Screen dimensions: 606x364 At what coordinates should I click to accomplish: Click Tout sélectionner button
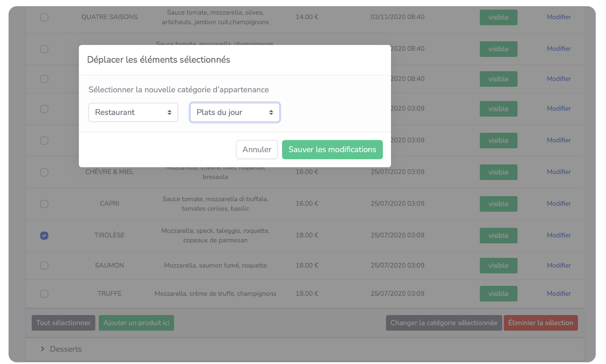point(63,323)
